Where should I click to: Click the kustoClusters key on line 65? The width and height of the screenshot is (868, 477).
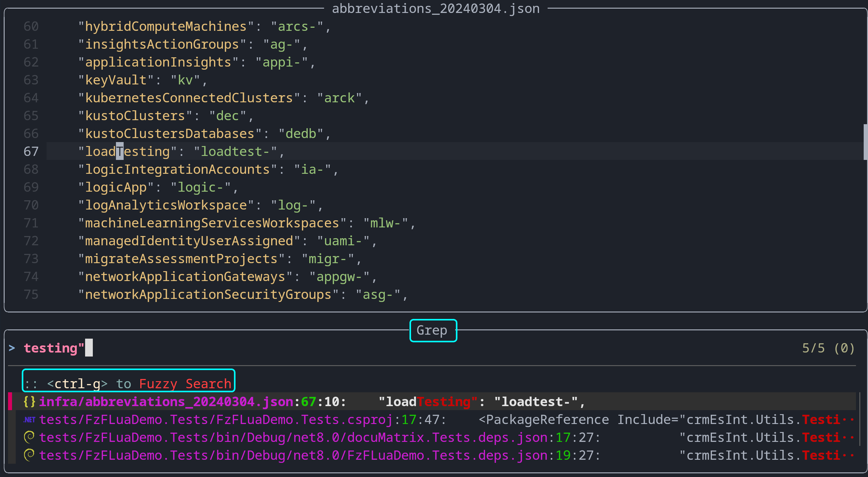coord(135,116)
